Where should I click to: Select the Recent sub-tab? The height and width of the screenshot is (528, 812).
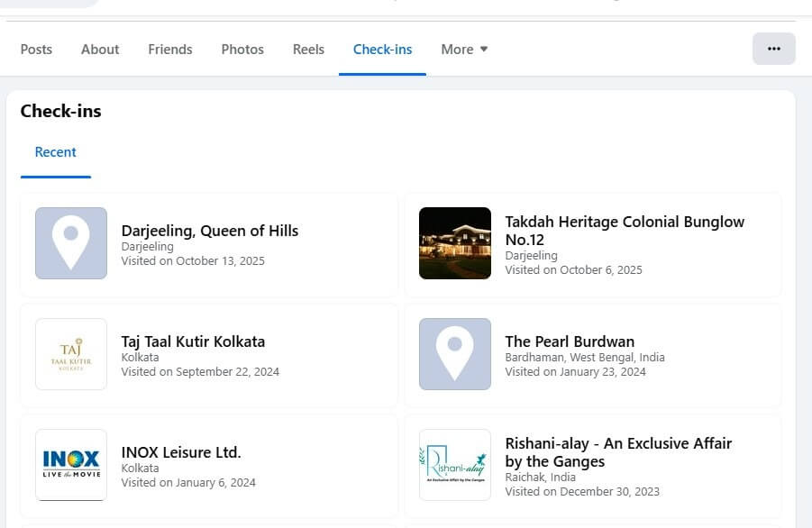[x=55, y=152]
